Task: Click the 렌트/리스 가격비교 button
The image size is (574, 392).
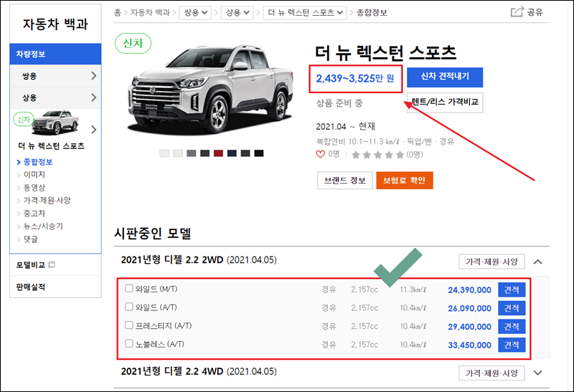Action: click(x=445, y=102)
